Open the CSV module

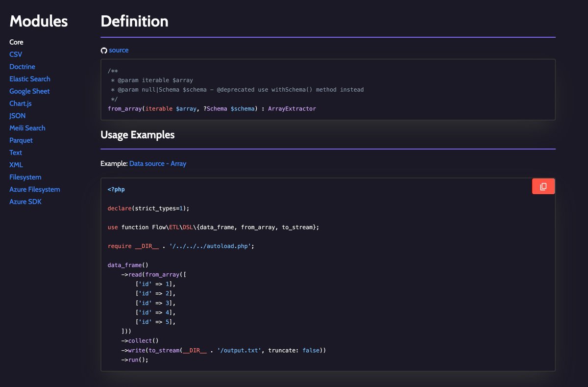click(x=16, y=54)
